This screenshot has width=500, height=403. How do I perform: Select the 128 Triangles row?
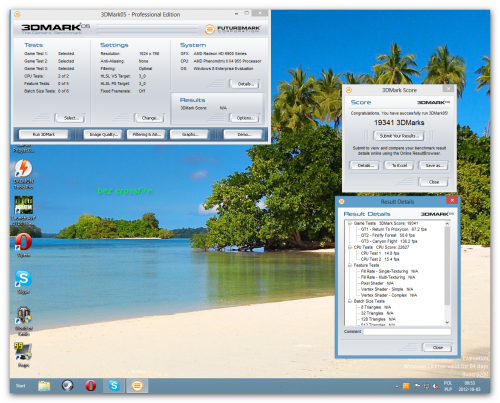pyautogui.click(x=378, y=319)
